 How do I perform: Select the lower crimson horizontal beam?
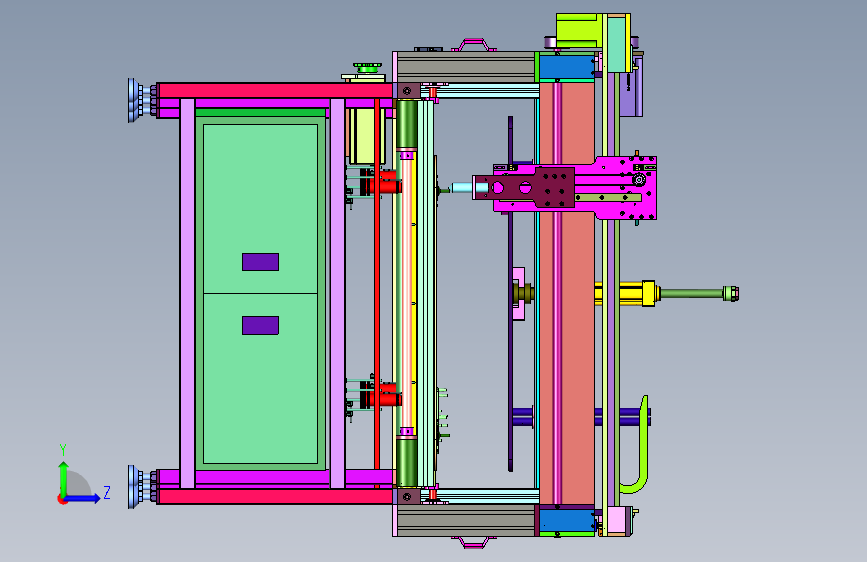coord(275,496)
